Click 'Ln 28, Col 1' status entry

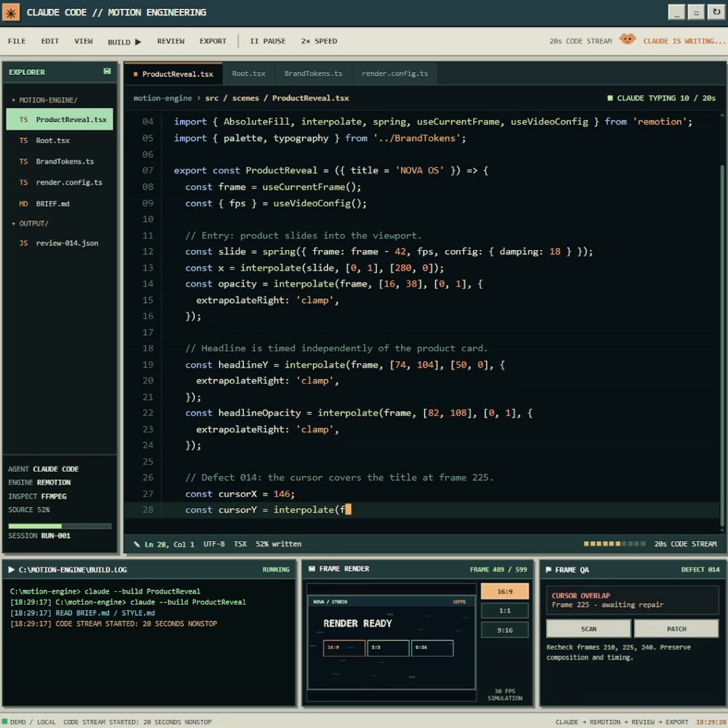pyautogui.click(x=169, y=544)
